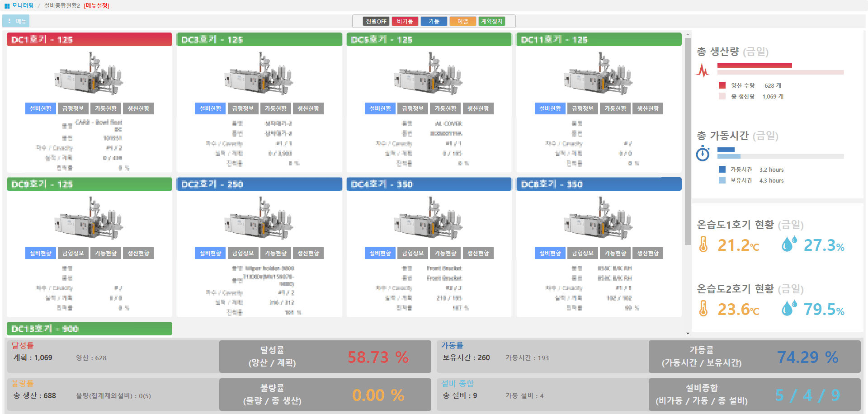Click the thermometer icon for 온습도1호기
The image size is (868, 414).
tap(704, 245)
